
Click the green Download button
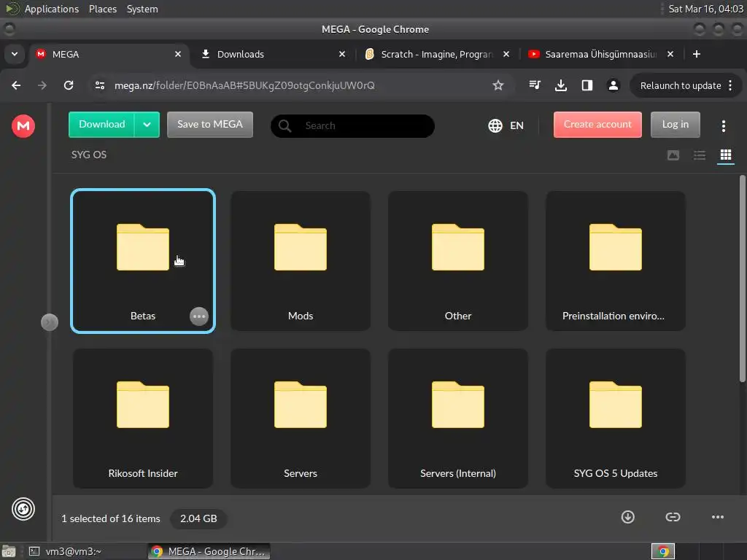tap(102, 124)
